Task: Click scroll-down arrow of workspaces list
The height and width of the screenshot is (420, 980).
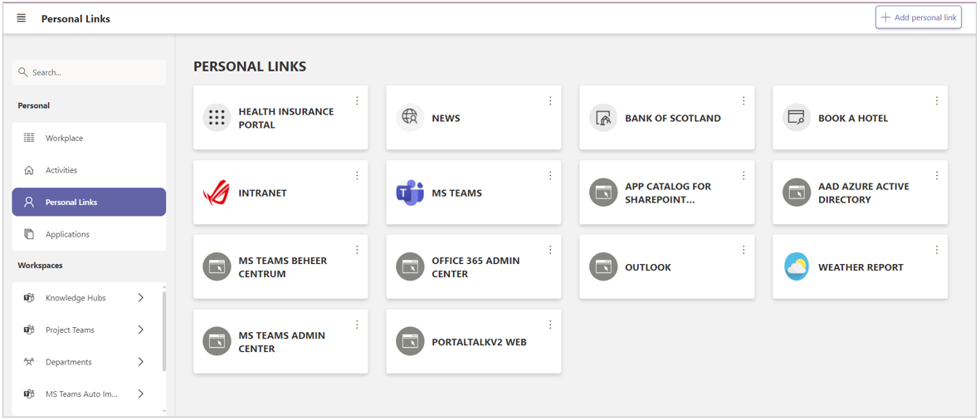Action: click(164, 411)
